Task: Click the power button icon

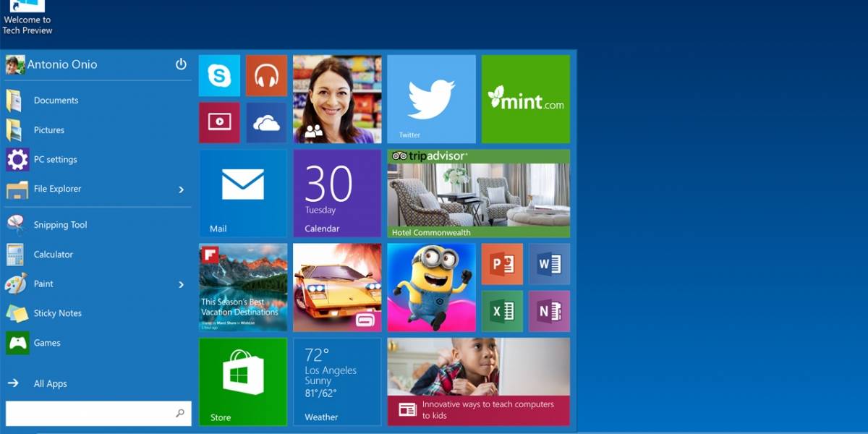Action: click(181, 64)
